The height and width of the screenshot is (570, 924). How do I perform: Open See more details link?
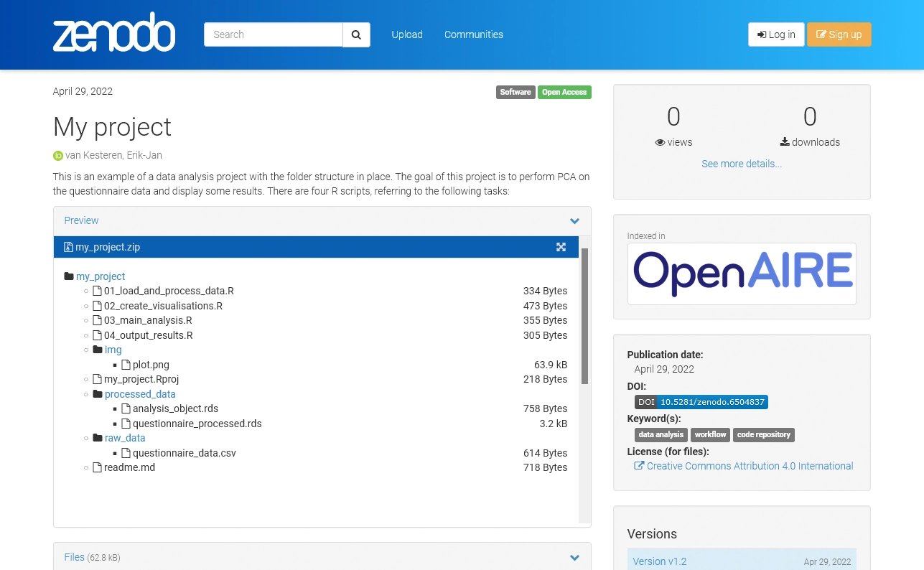tap(742, 164)
